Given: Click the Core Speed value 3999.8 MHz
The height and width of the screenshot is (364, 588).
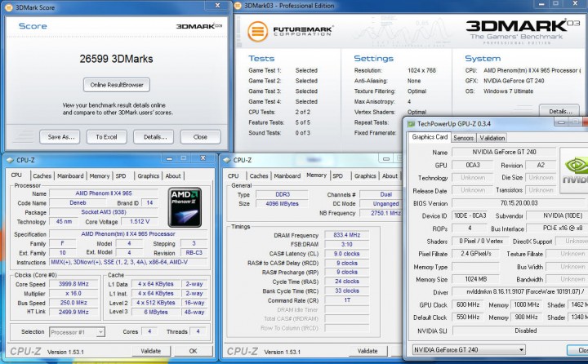Looking at the screenshot, I should pyautogui.click(x=73, y=284).
